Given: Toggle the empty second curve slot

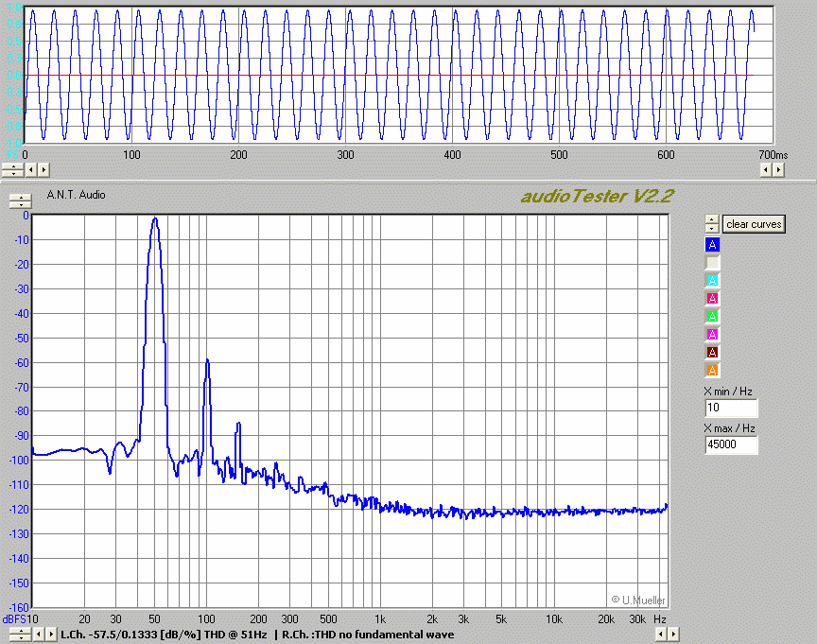Looking at the screenshot, I should (713, 263).
